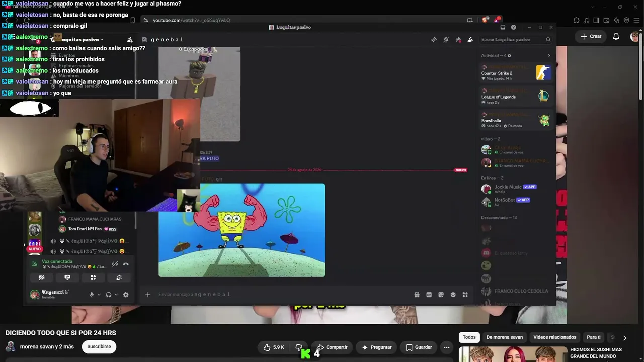Open Discord threads icon in channel header
Image resolution: width=644 pixels, height=362 pixels.
434,40
